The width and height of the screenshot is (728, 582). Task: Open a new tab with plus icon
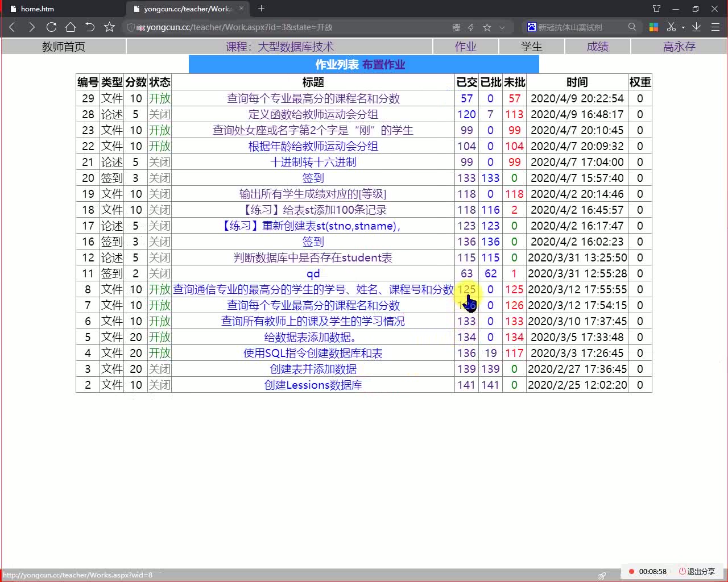[x=261, y=8]
